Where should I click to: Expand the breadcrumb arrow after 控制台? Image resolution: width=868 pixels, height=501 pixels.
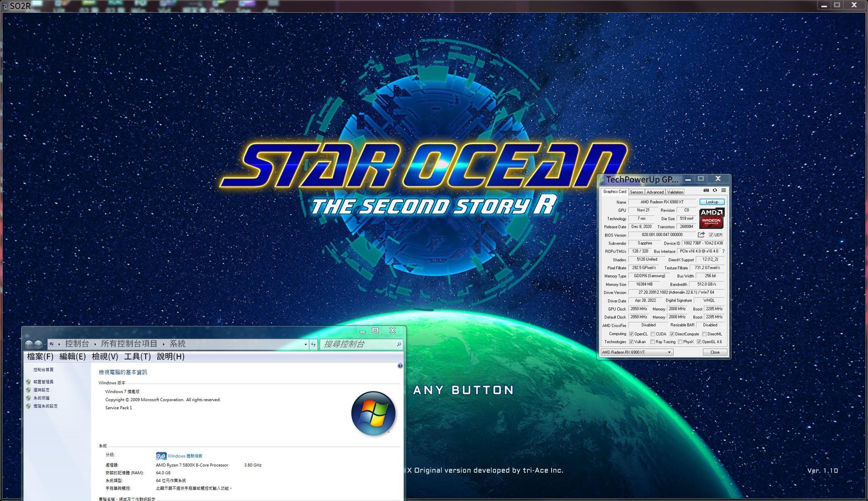(95, 344)
